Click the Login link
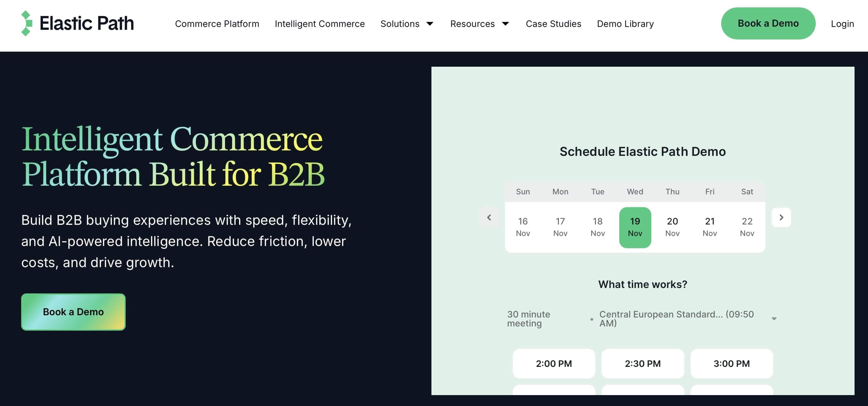This screenshot has width=868, height=406. [x=842, y=24]
